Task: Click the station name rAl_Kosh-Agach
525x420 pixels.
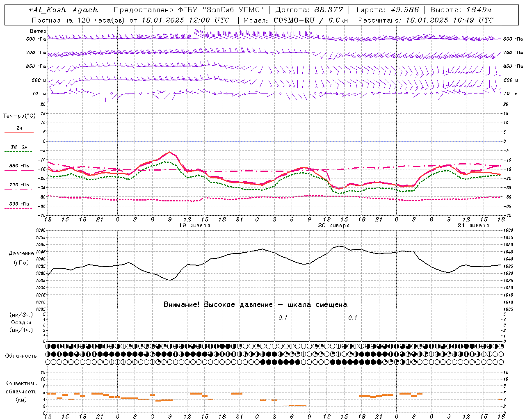Action: [x=64, y=10]
